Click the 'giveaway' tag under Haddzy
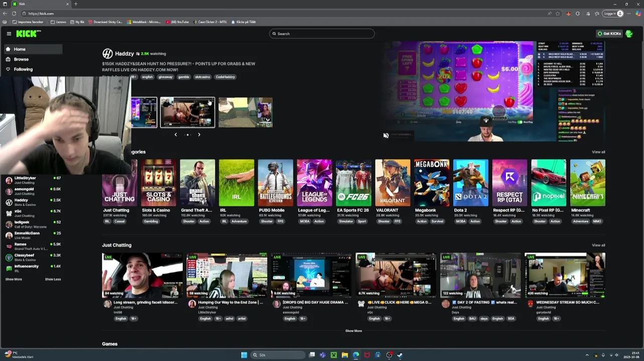The width and height of the screenshot is (644, 361). tap(165, 77)
